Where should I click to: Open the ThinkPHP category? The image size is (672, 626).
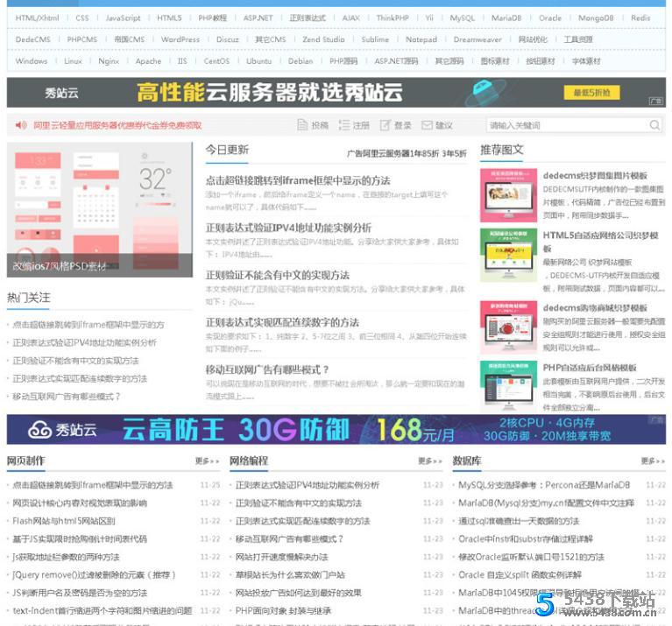[393, 18]
